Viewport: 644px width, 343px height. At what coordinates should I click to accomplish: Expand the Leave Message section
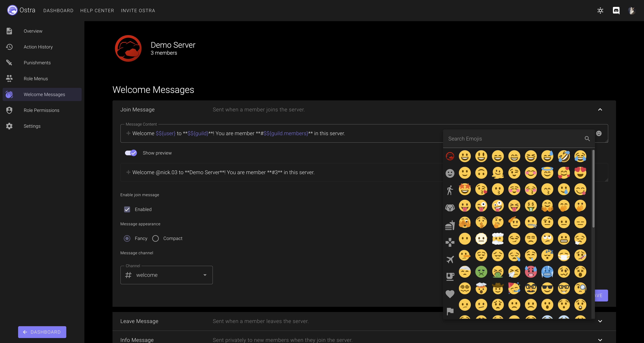click(600, 321)
